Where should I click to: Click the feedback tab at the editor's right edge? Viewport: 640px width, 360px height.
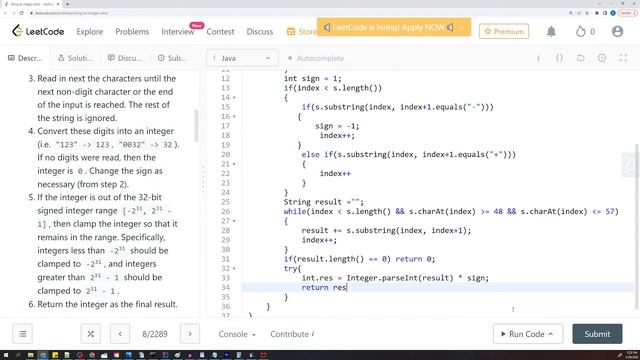pyautogui.click(x=631, y=165)
